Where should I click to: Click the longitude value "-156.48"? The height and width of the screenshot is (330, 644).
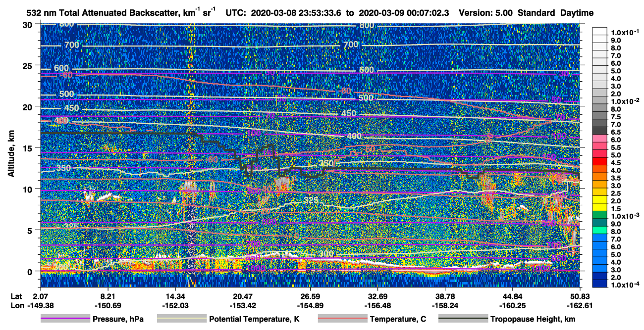(377, 305)
